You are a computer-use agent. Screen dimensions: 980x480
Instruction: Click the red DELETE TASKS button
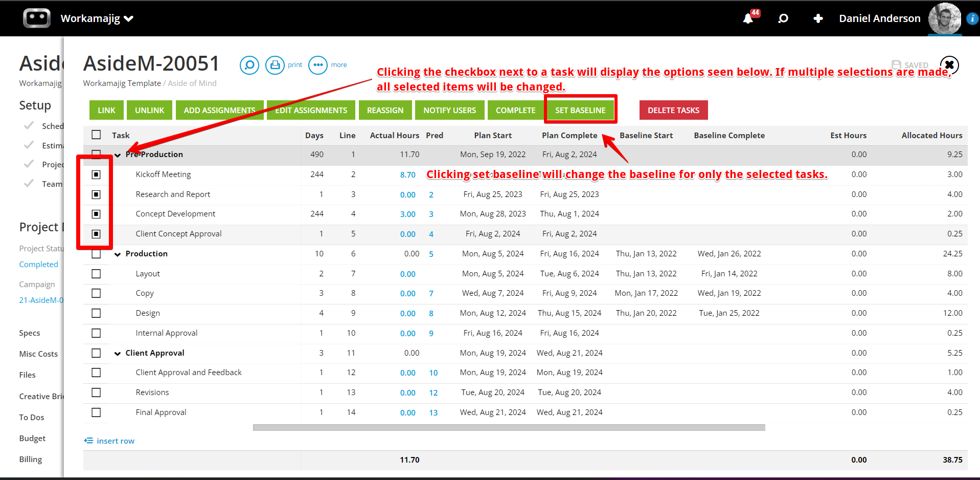point(673,110)
